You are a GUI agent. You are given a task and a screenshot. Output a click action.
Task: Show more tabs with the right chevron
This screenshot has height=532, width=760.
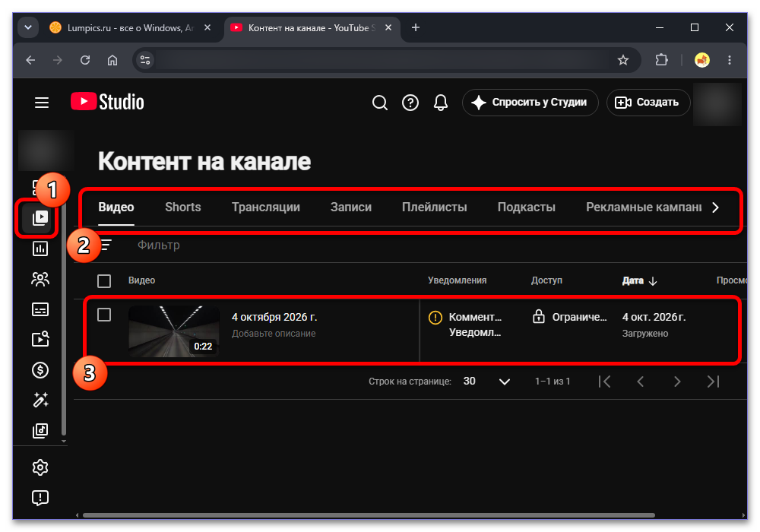[x=715, y=207]
